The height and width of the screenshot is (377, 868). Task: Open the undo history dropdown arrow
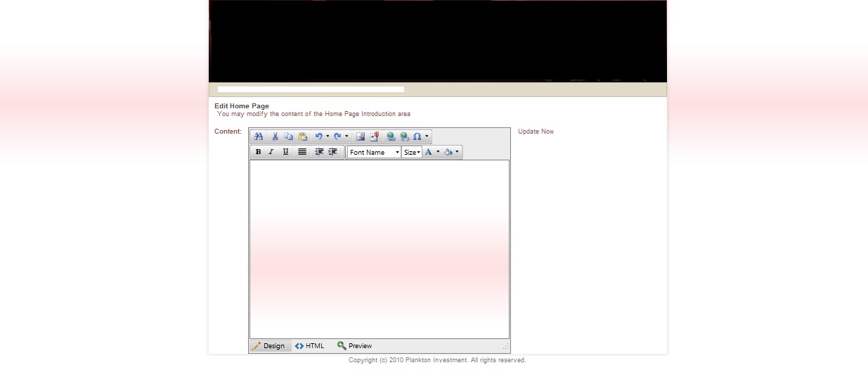pos(328,136)
